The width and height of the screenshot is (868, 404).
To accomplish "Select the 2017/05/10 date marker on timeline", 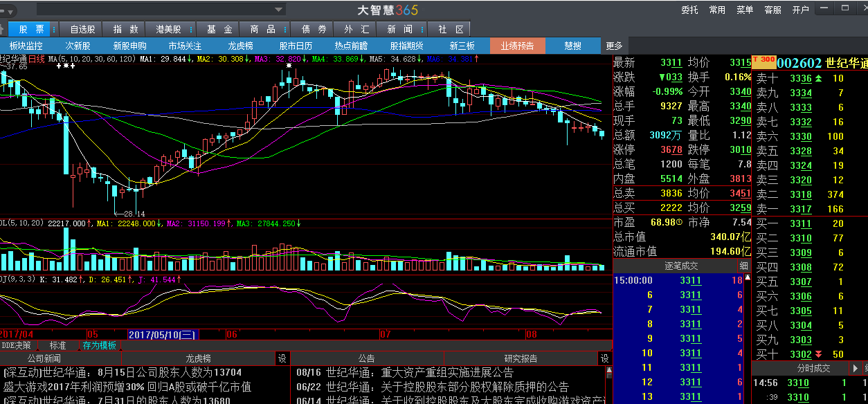I will 163,334.
